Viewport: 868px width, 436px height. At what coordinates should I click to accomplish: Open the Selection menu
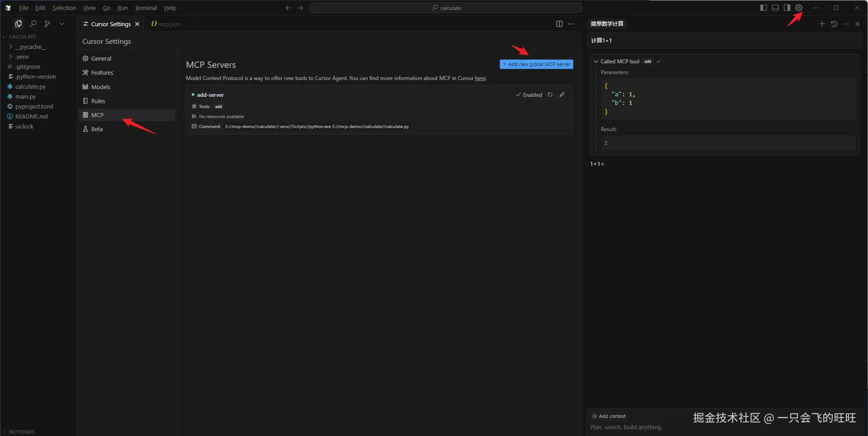64,8
